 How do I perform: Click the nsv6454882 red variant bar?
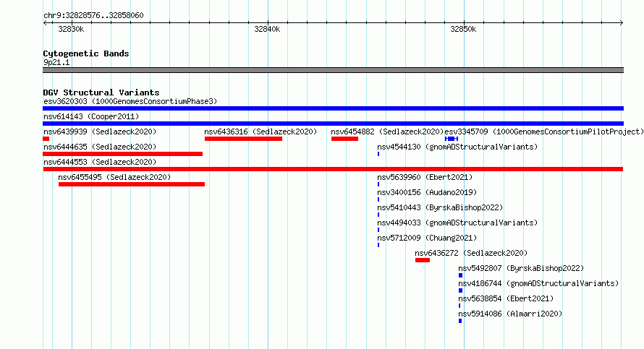pos(344,139)
